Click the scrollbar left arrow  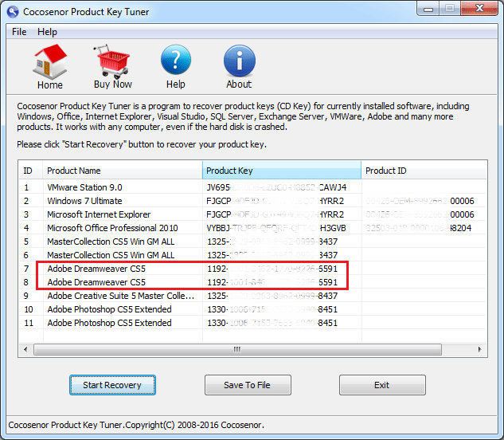click(25, 349)
